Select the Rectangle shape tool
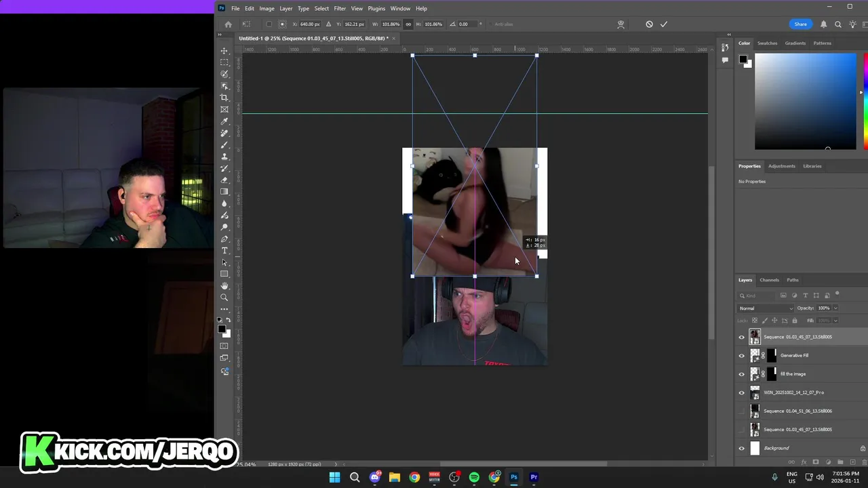This screenshot has height=488, width=868. (224, 274)
